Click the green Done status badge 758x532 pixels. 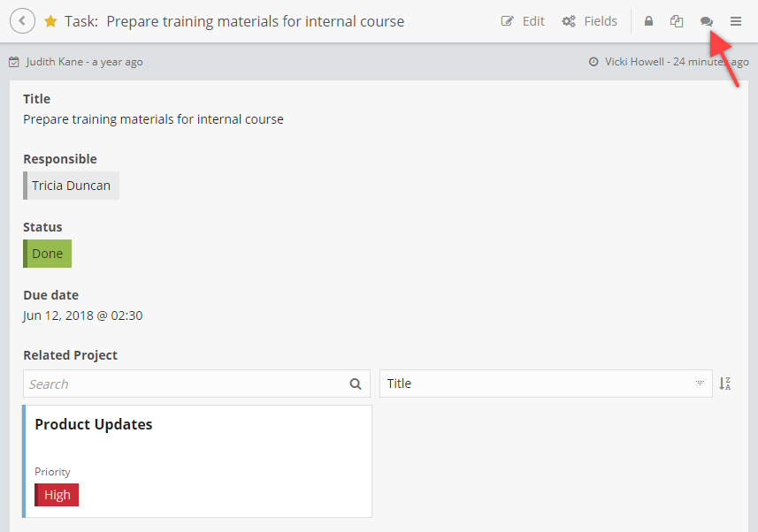coord(48,254)
